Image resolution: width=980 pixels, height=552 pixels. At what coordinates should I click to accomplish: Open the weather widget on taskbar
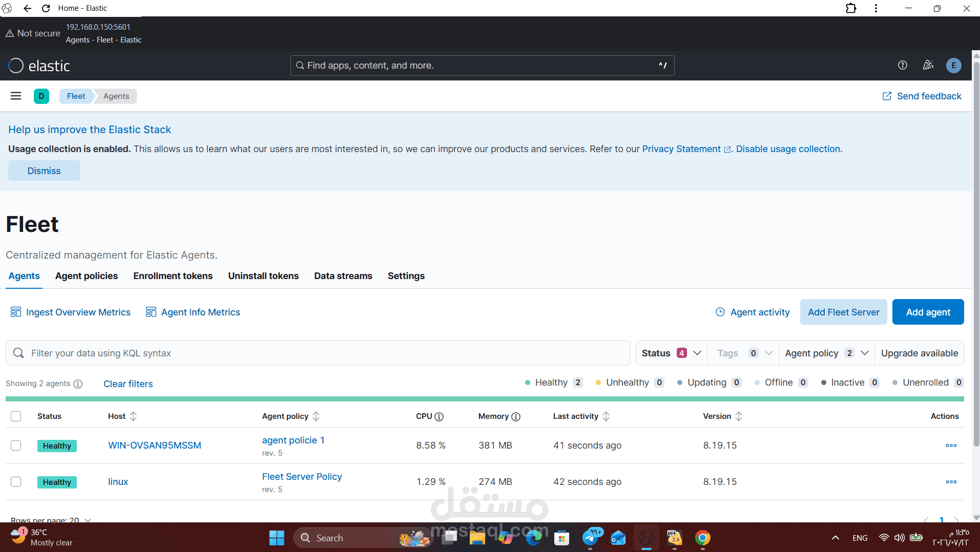coord(42,538)
